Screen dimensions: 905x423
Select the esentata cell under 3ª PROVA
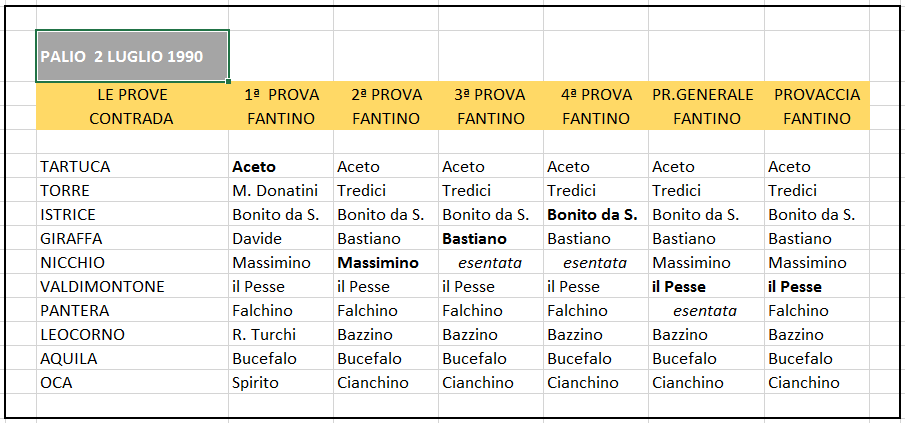[491, 263]
